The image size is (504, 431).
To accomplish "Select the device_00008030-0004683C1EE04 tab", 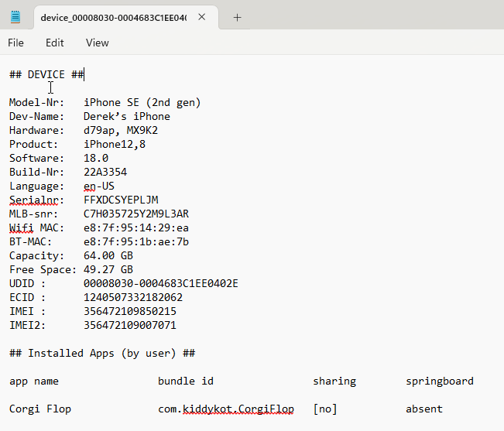I will tap(112, 17).
